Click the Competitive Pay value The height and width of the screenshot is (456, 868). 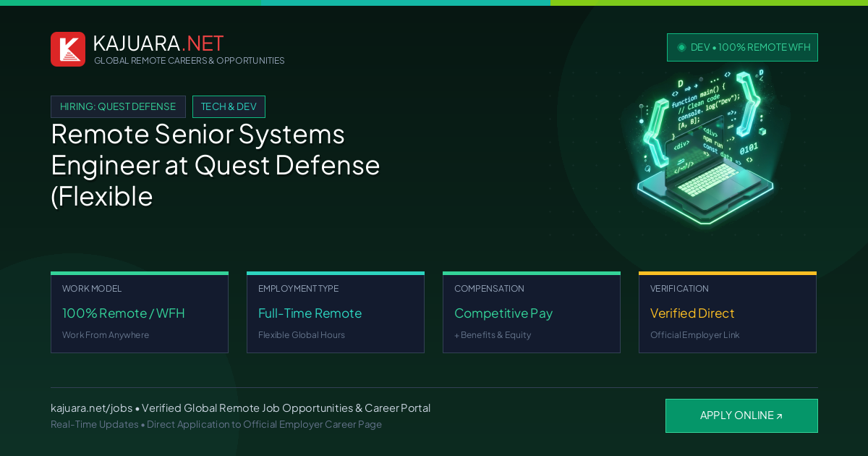pyautogui.click(x=503, y=313)
